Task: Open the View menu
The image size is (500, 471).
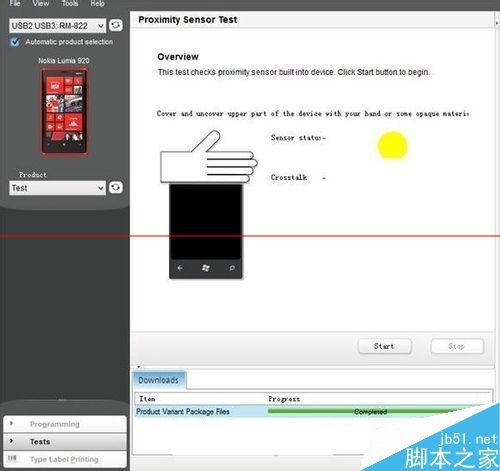Action: coord(41,4)
